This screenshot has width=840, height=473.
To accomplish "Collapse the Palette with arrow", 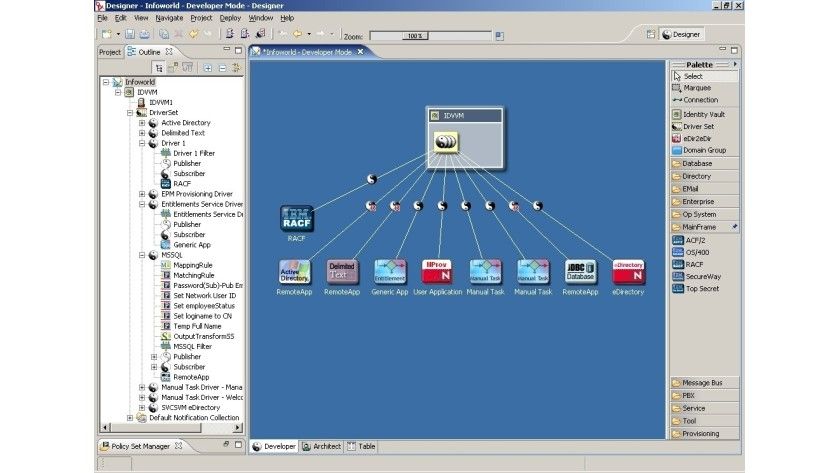I will coord(735,64).
